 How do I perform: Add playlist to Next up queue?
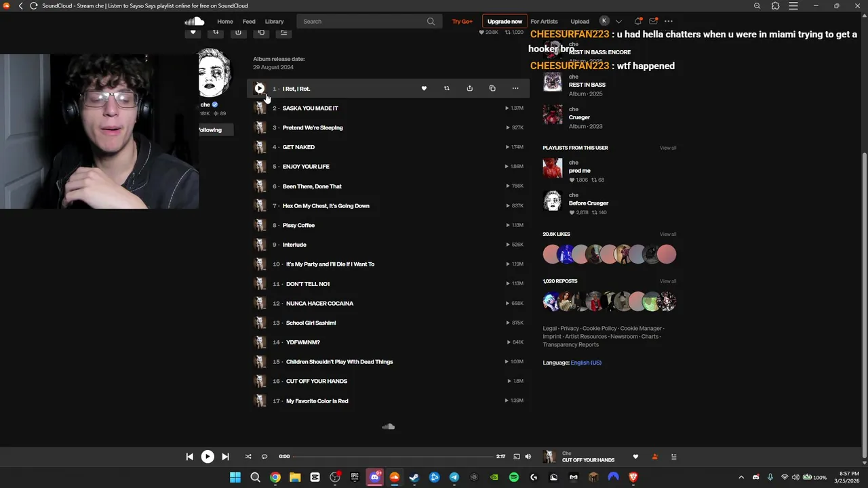pyautogui.click(x=283, y=32)
